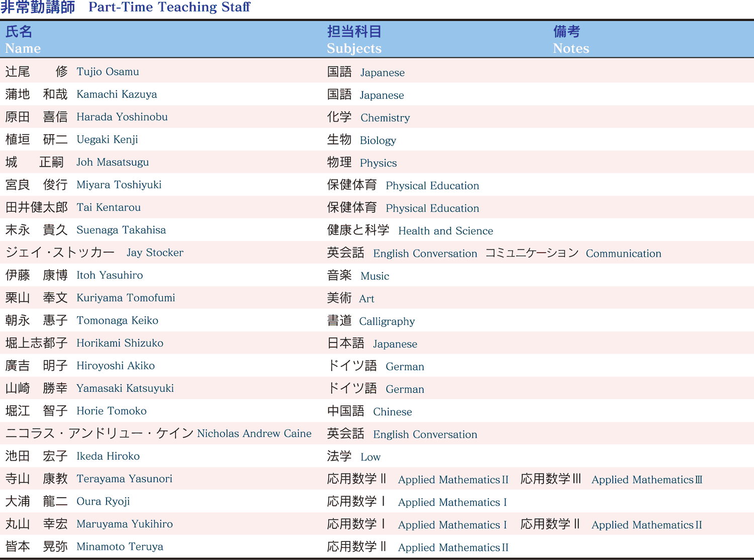Viewport: 754px width, 560px height.
Task: Select the name 'Tujio Osamu'
Action: 108,71
